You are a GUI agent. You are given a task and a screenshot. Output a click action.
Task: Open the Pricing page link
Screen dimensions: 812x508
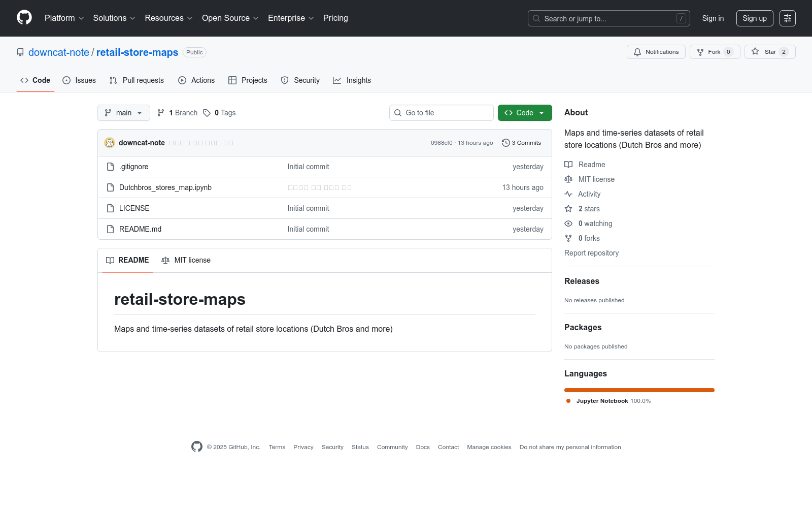click(335, 18)
